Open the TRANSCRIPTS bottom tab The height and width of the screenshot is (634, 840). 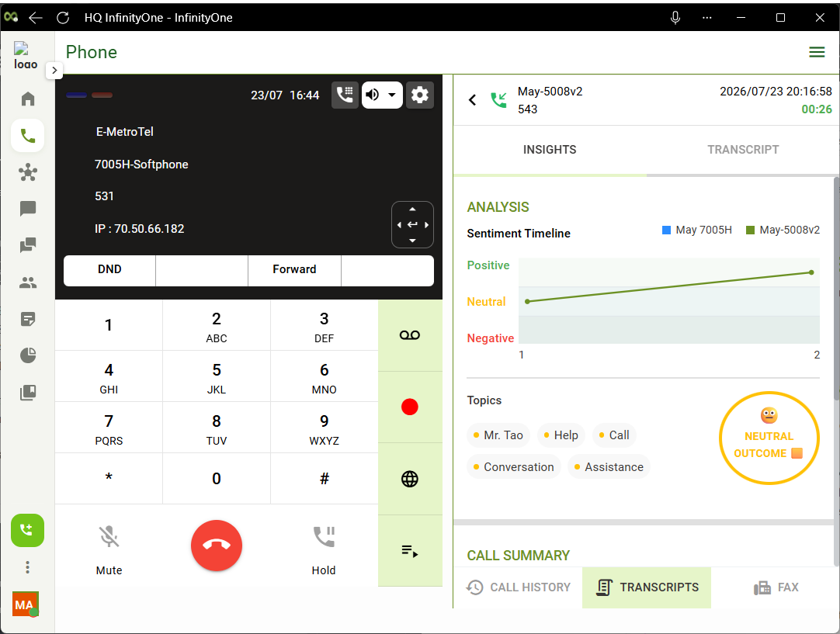pos(647,587)
